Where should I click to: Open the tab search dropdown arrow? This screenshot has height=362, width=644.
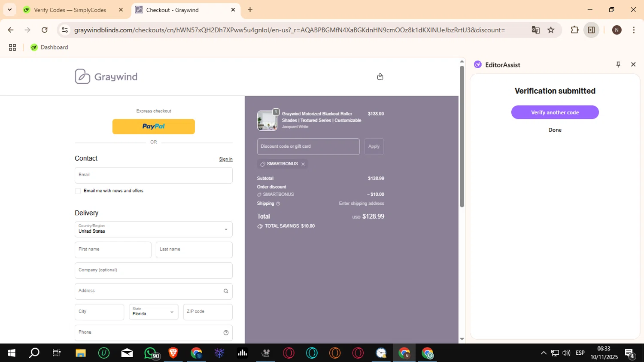[x=9, y=9]
